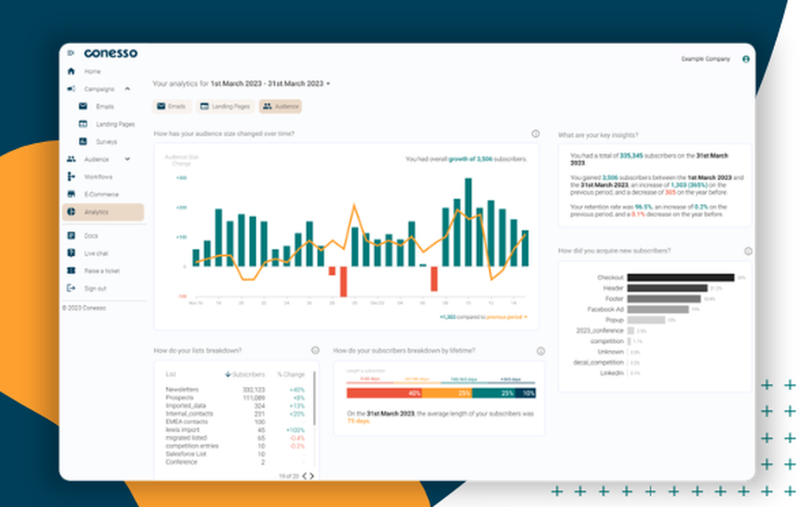The height and width of the screenshot is (507, 812).
Task: Go to next page of lists
Action: [x=312, y=476]
